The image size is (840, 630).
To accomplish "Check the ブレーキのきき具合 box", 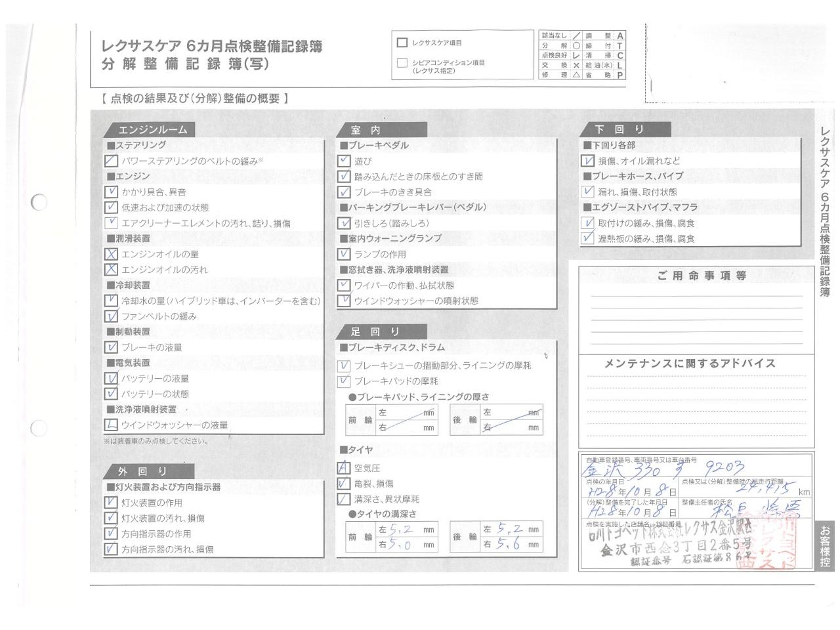I will point(344,192).
